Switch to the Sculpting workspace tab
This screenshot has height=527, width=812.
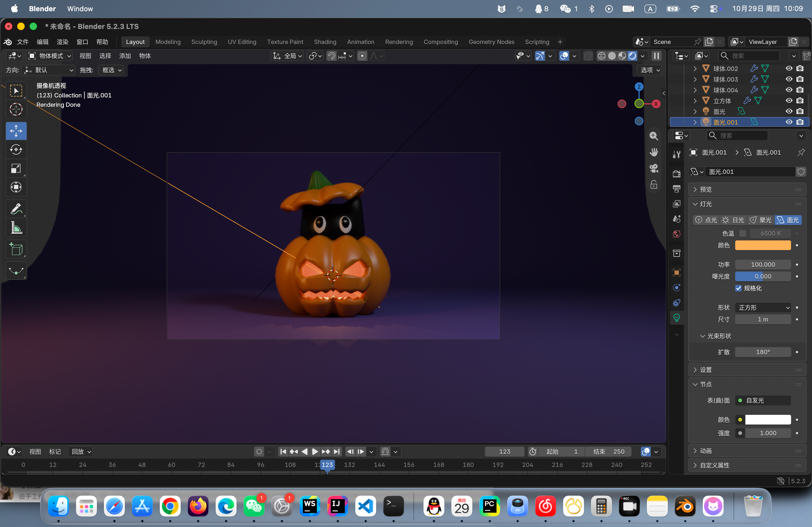(x=204, y=42)
